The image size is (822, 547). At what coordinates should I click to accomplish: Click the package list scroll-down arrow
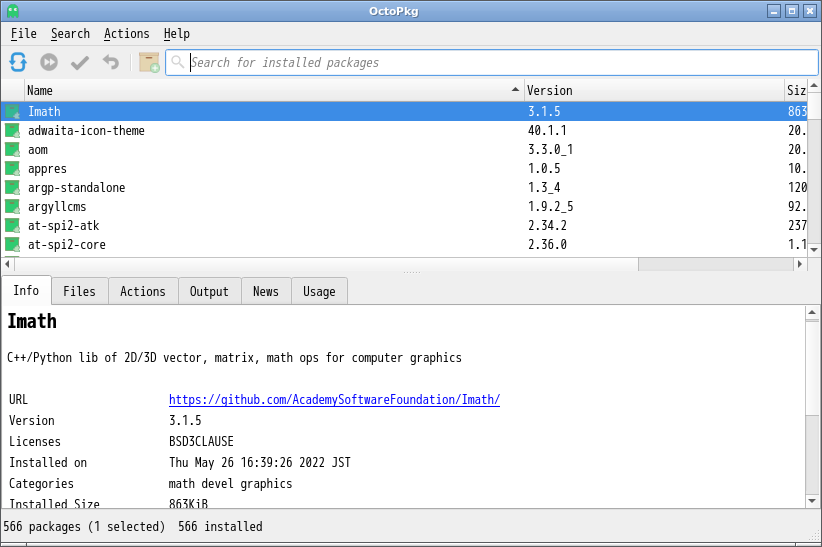click(x=814, y=250)
